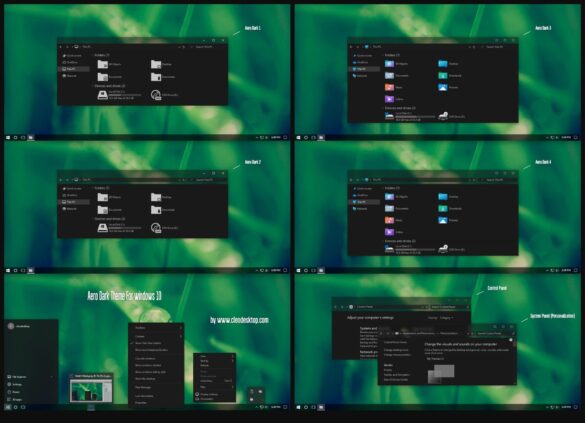Expand Cortana submenu in taskbar context menu
The image size is (585, 423).
coord(156,336)
